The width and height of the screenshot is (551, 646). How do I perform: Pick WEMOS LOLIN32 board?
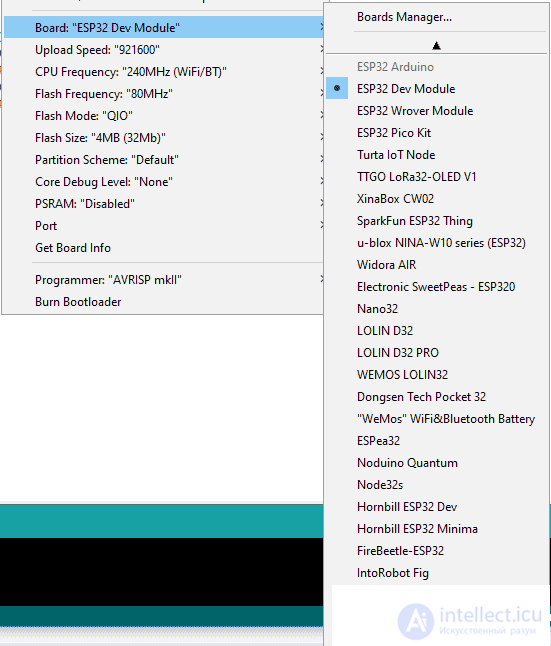(x=437, y=375)
